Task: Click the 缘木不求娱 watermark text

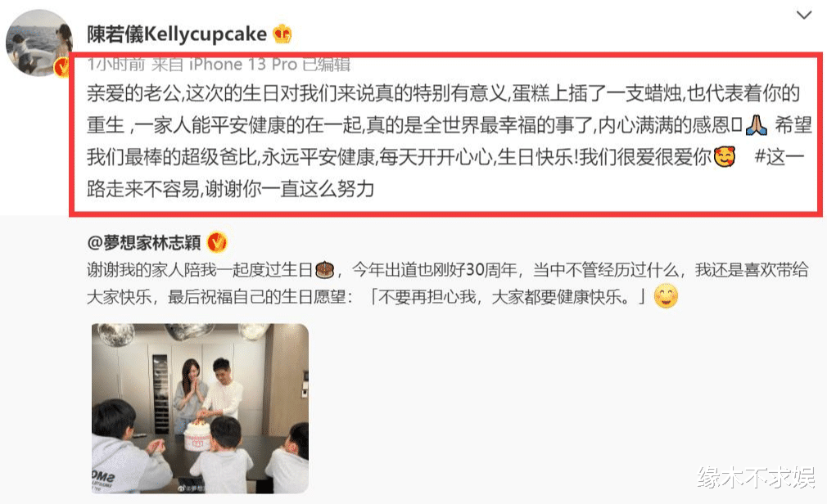Action: point(756,478)
